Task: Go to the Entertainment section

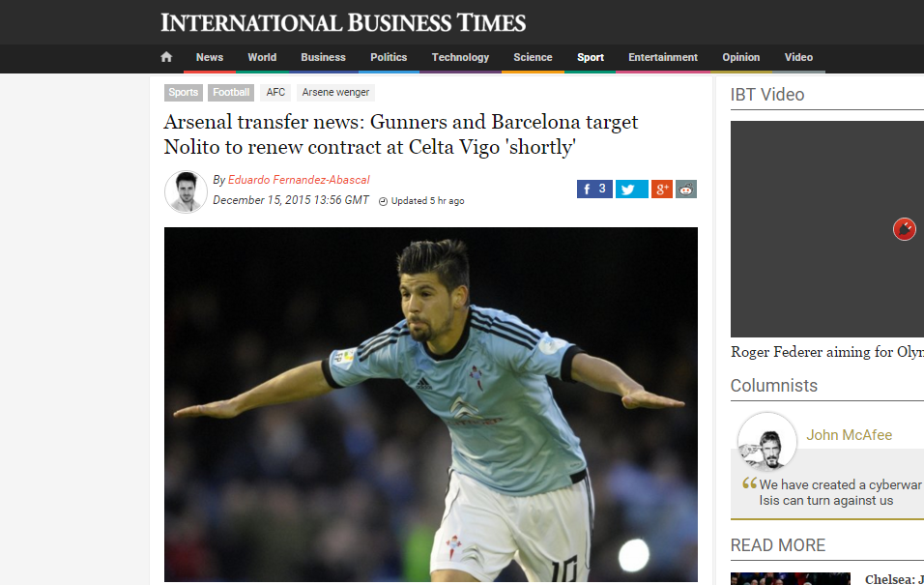Action: (663, 57)
